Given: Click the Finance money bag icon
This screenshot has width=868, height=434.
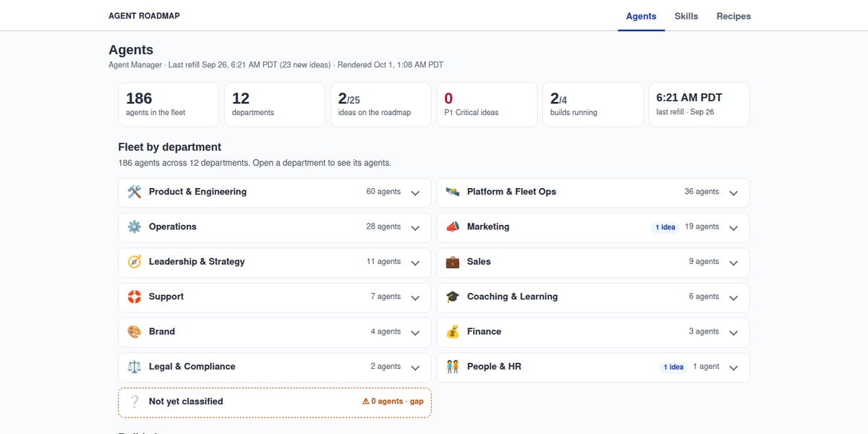Looking at the screenshot, I should [x=453, y=331].
